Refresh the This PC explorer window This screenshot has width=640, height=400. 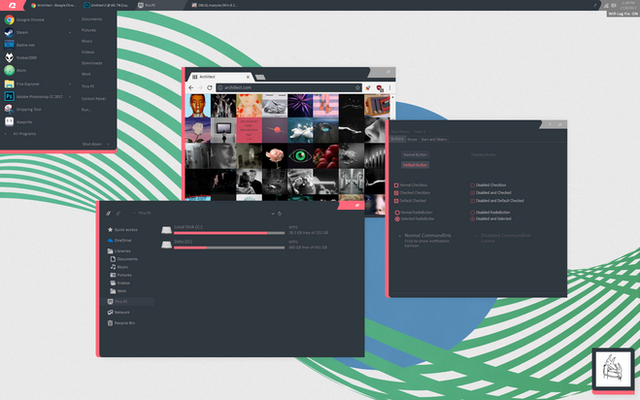pyautogui.click(x=280, y=213)
